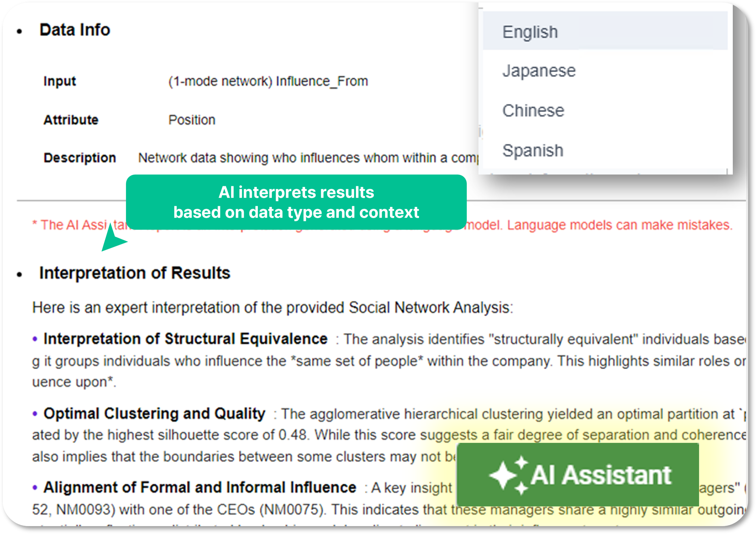The width and height of the screenshot is (756, 534).
Task: Click the Data Info heading
Action: (x=75, y=30)
